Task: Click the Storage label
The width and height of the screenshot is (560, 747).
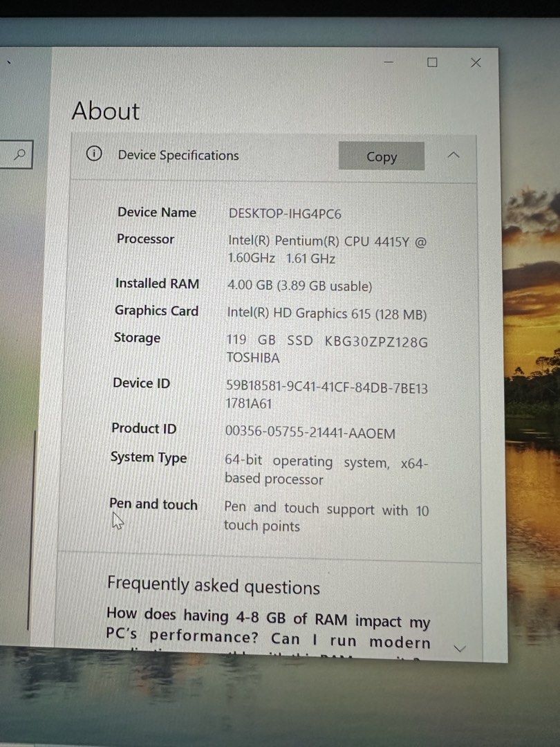Action: (x=137, y=338)
